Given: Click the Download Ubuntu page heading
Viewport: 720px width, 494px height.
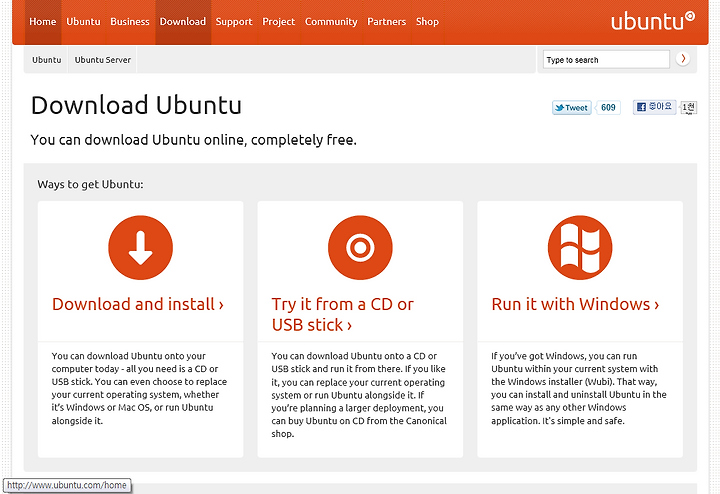Looking at the screenshot, I should click(x=136, y=105).
